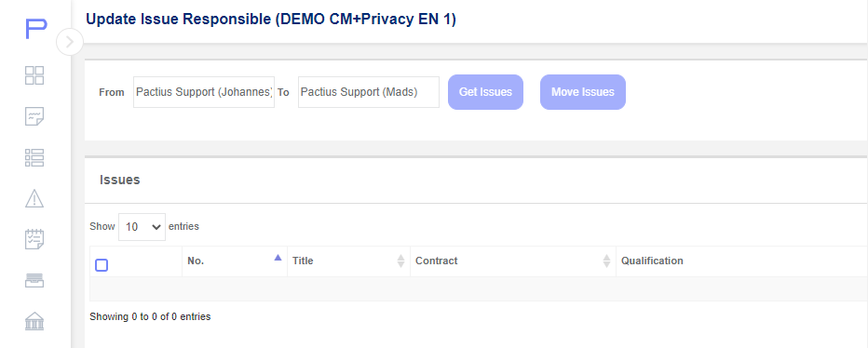Open the contracts signed-document icon
Image resolution: width=868 pixels, height=348 pixels.
34,116
